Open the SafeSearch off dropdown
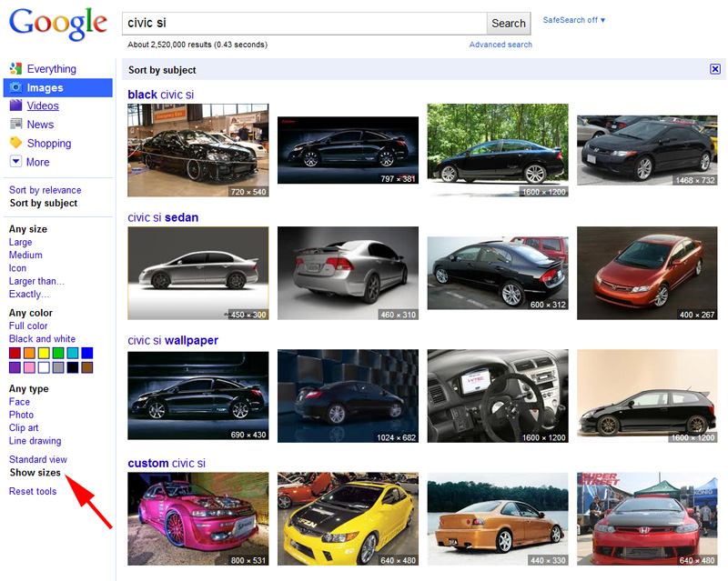This screenshot has height=581, width=728. (574, 20)
